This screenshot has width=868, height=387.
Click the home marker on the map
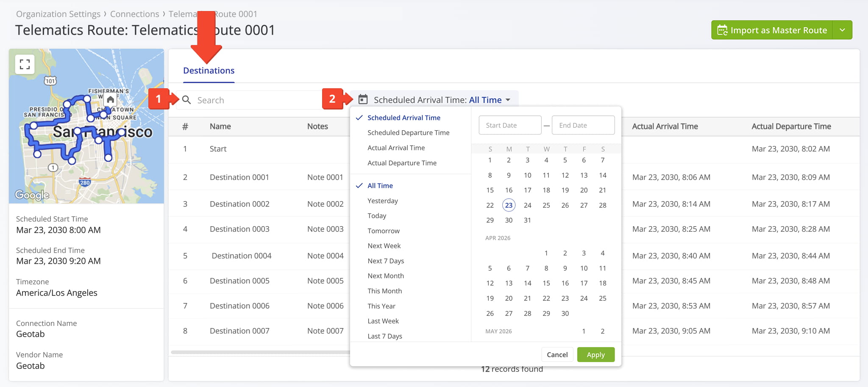click(x=111, y=100)
